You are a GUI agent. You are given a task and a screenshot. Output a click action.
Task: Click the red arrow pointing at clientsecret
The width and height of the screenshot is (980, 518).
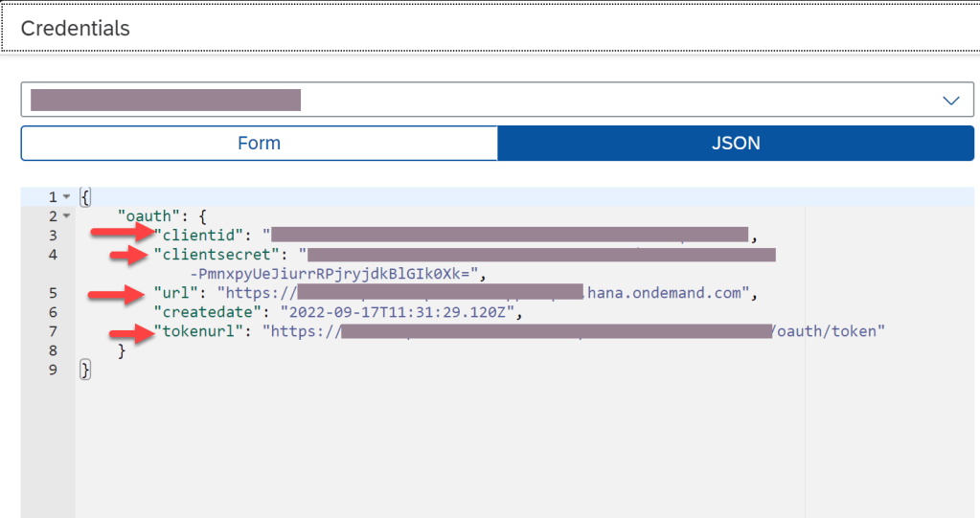(x=132, y=255)
